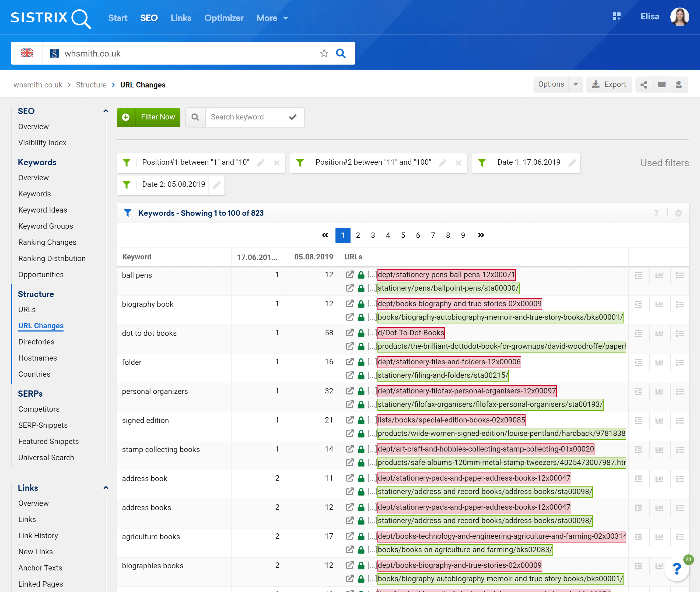Open the apps grid icon

616,16
